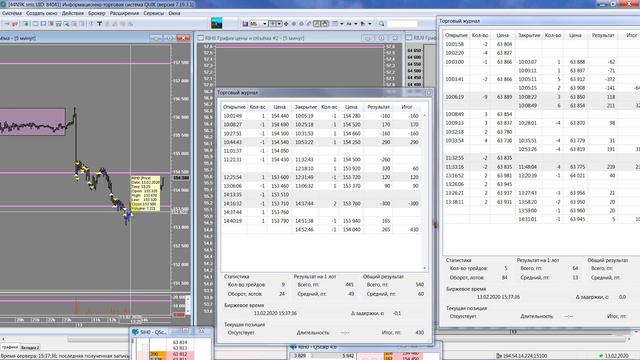640x360 pixels.
Task: Click the server IP address in status bar
Action: click(524, 356)
